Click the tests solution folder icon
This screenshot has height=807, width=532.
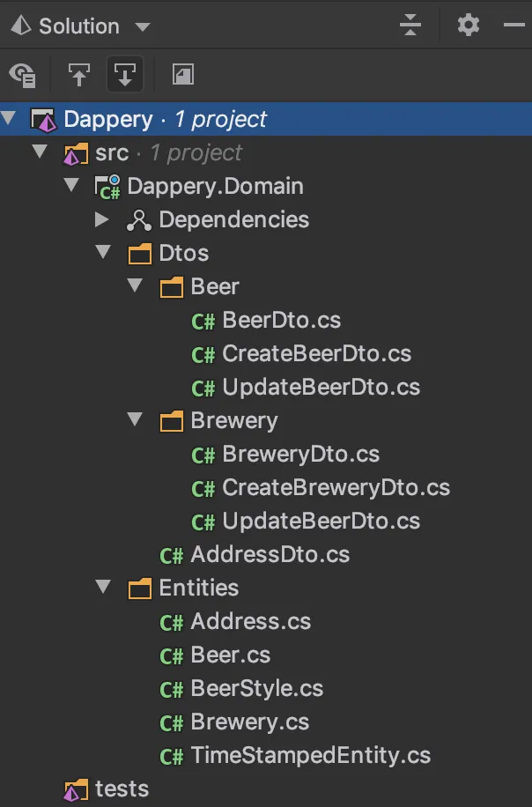tap(76, 790)
